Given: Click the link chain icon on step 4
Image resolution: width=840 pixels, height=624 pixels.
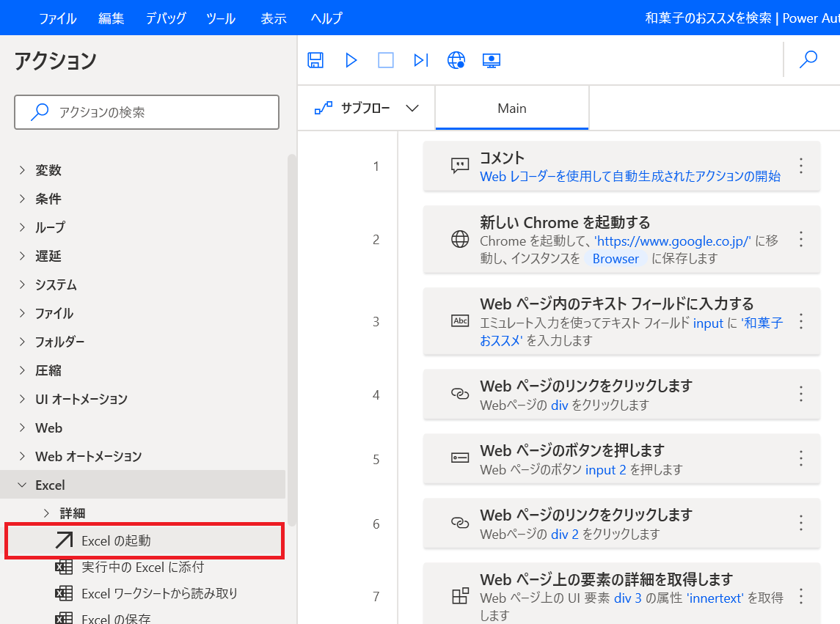Looking at the screenshot, I should click(x=460, y=394).
